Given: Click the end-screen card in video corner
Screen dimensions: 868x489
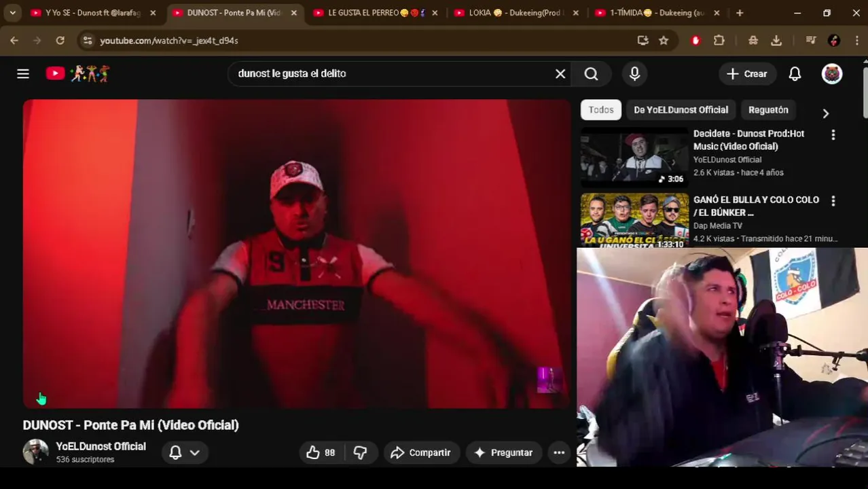Looking at the screenshot, I should coord(548,380).
